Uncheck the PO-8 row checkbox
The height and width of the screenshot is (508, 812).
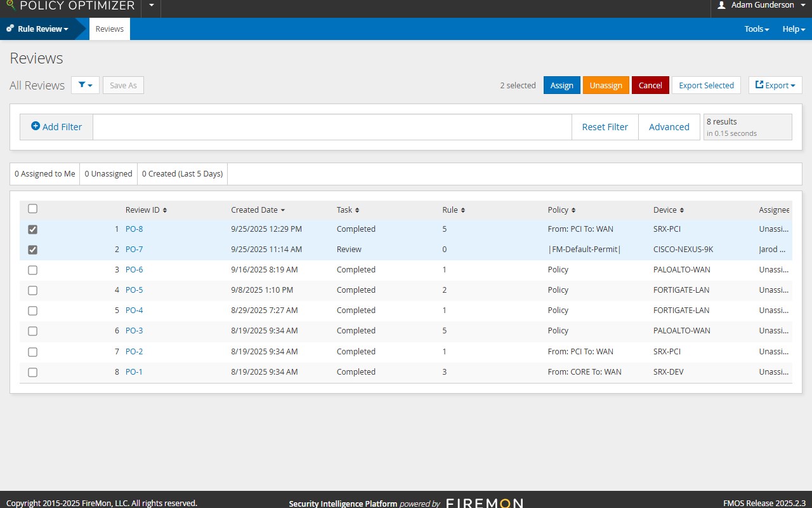[33, 229]
